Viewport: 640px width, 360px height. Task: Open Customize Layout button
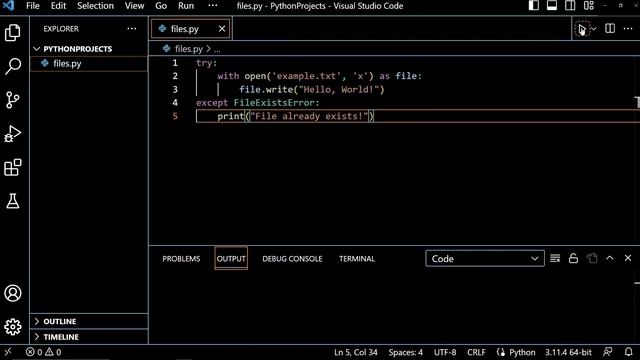[589, 6]
